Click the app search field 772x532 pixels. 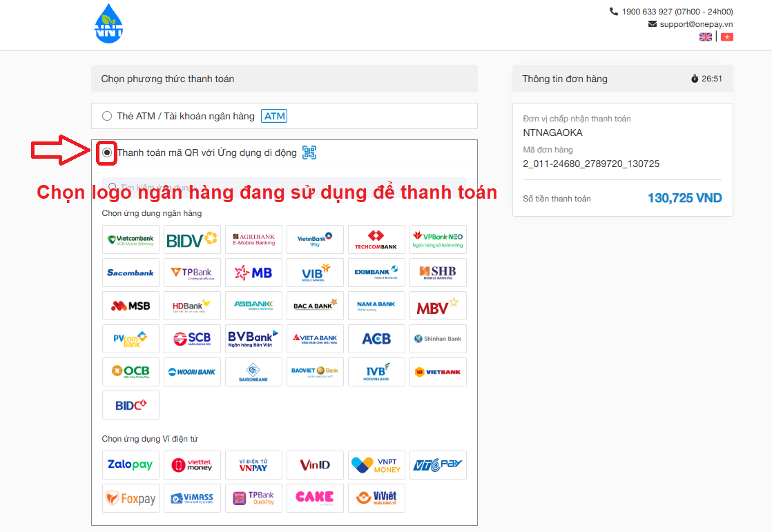pos(284,187)
